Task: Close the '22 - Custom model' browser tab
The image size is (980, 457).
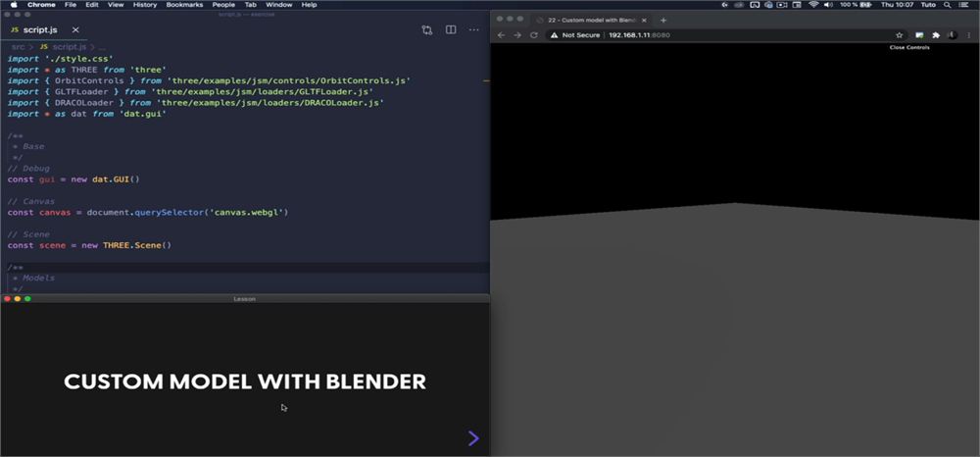Action: [x=645, y=20]
